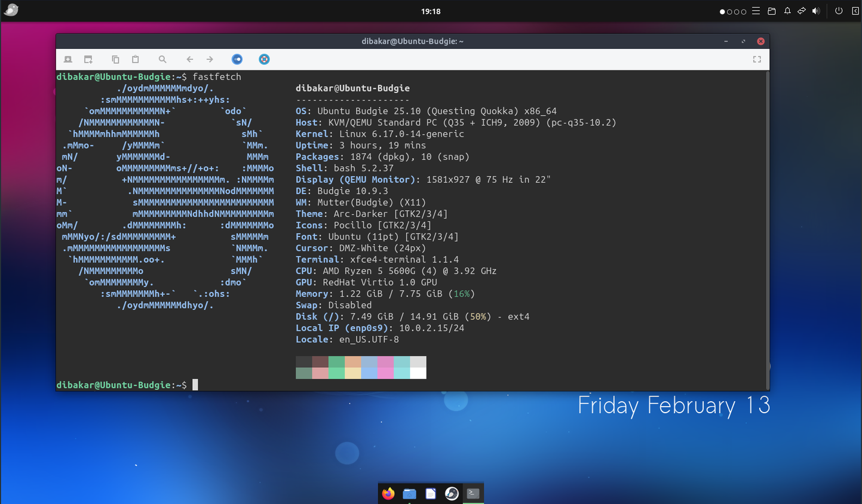Go to next tab with right arrow
862x504 pixels.
tap(210, 59)
